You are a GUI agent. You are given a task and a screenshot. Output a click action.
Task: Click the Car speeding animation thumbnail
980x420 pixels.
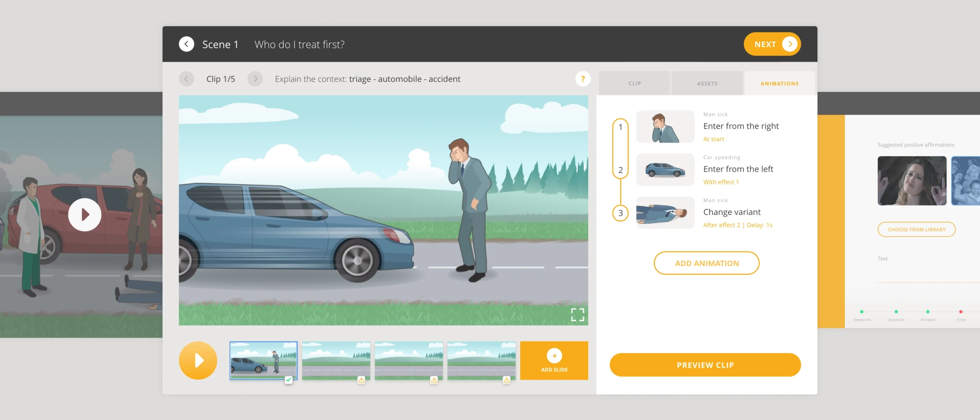pyautogui.click(x=665, y=170)
